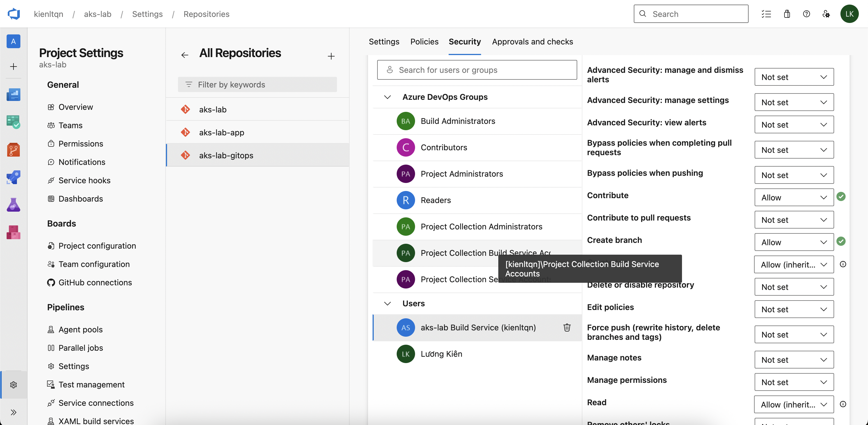This screenshot has width=868, height=425.
Task: Open Service connections in Pipelines menu
Action: tap(96, 403)
